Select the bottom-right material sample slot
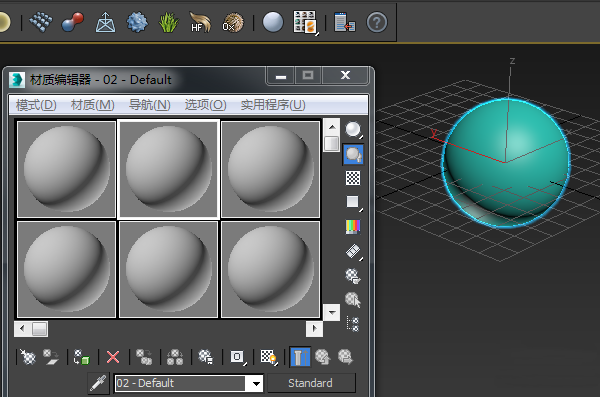 [271, 269]
